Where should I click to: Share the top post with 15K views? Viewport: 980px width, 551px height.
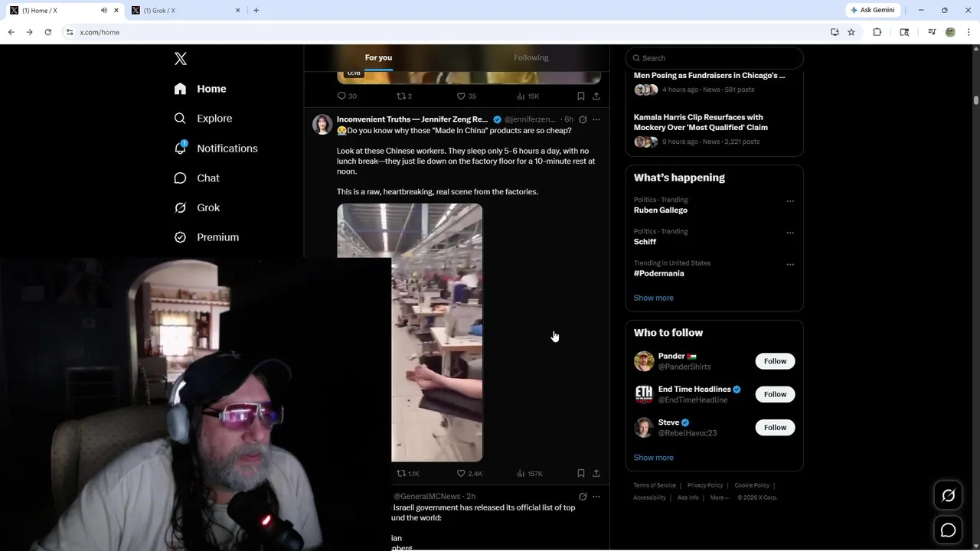[x=596, y=96]
